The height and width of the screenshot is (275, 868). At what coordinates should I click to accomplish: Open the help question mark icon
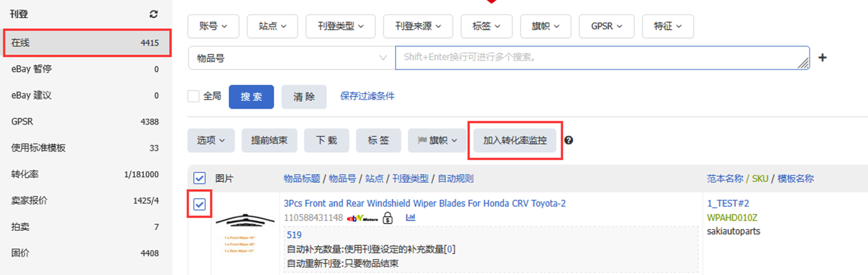coord(569,141)
